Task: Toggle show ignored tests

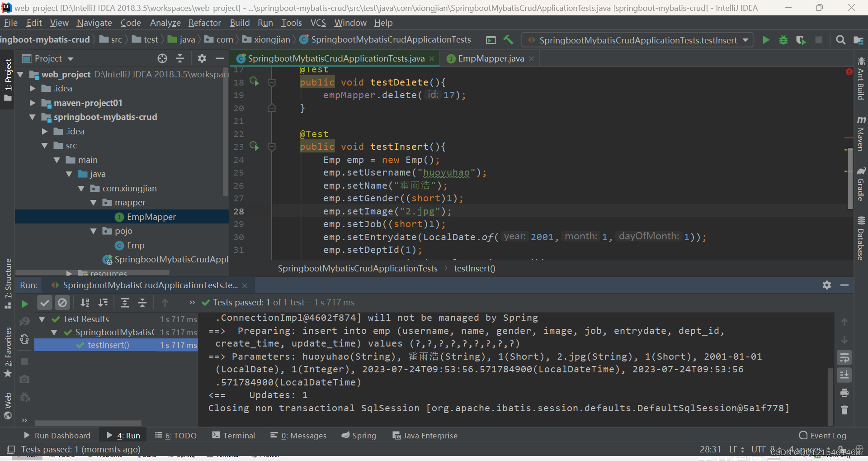Action: tap(63, 303)
